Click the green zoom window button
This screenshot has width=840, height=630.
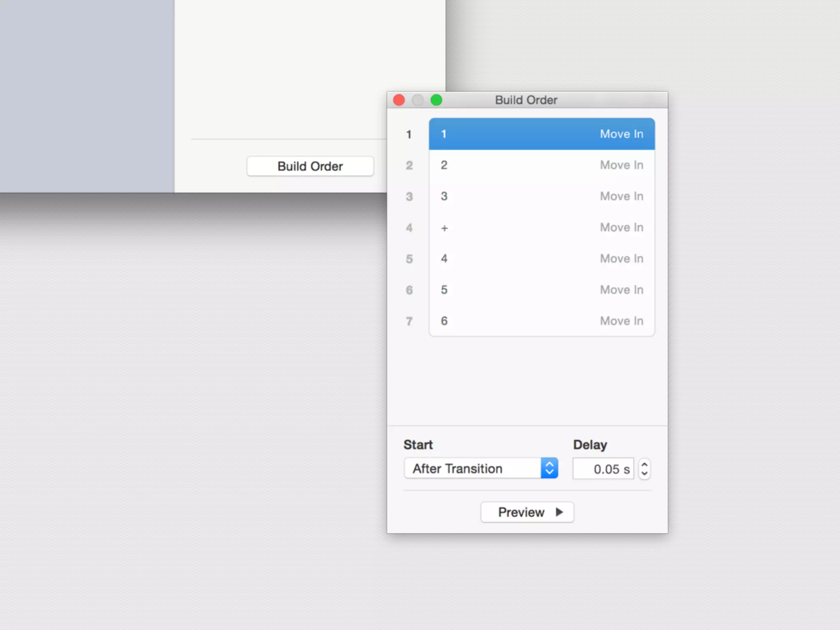tap(436, 100)
